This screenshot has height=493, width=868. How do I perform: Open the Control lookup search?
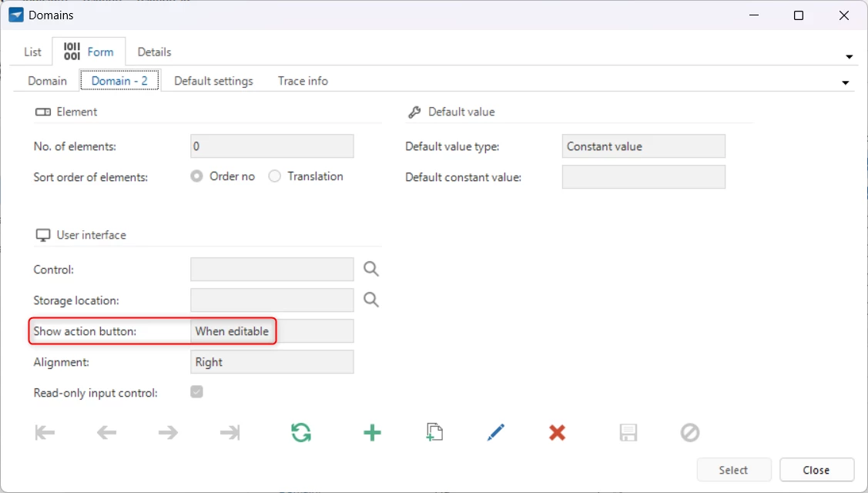pyautogui.click(x=371, y=269)
